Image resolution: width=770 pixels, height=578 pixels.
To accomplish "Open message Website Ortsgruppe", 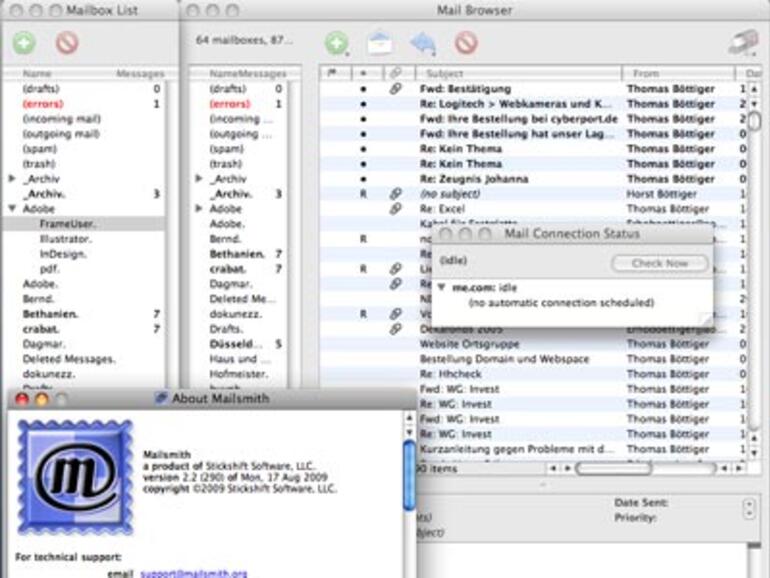I will (x=469, y=344).
